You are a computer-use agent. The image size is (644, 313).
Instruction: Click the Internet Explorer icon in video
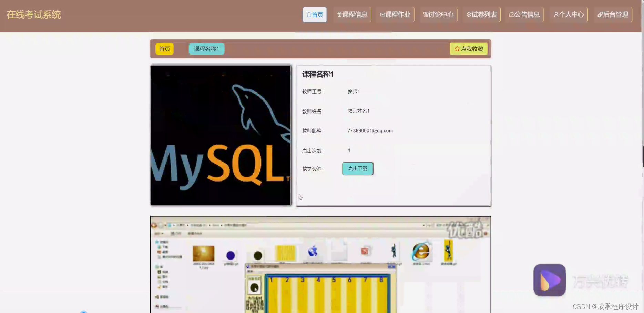point(421,251)
